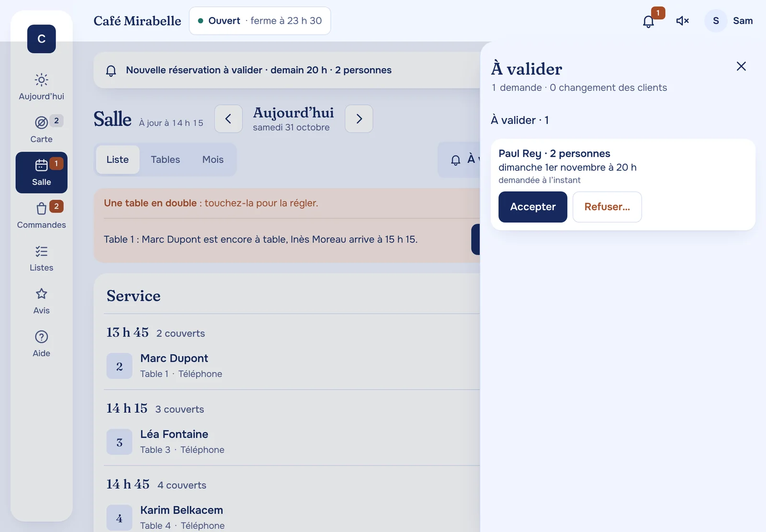Open Léa Fontaine reservation row
This screenshot has width=766, height=532.
(293, 442)
